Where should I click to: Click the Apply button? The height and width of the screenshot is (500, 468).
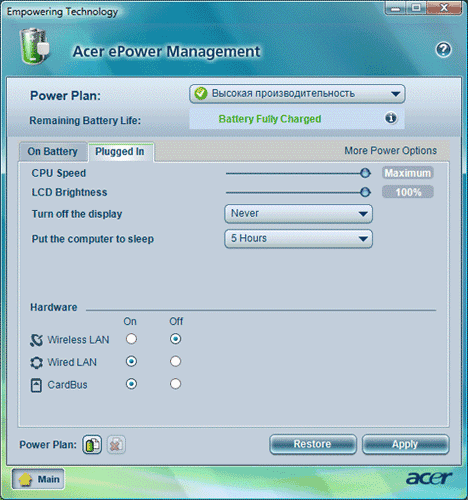[x=405, y=444]
